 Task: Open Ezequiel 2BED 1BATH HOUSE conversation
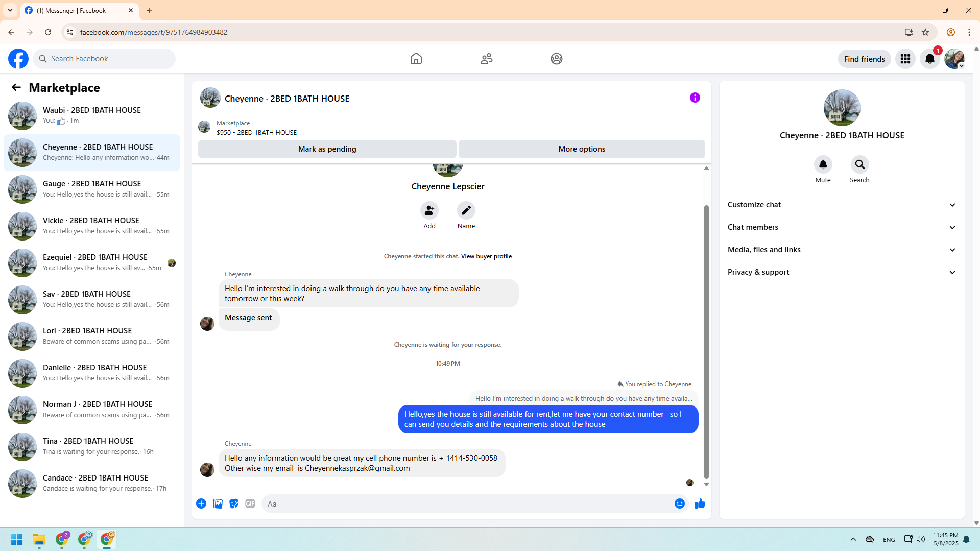tap(92, 263)
